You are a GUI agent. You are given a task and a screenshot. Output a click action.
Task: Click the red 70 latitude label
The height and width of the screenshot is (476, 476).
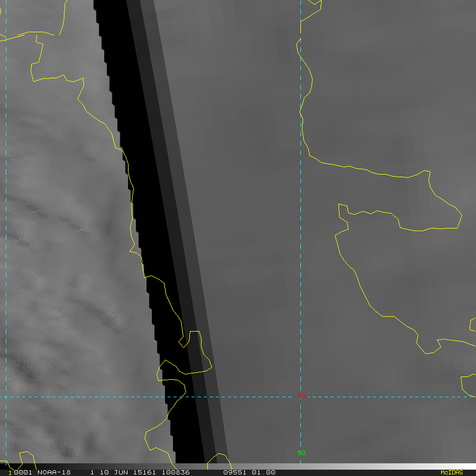click(301, 396)
